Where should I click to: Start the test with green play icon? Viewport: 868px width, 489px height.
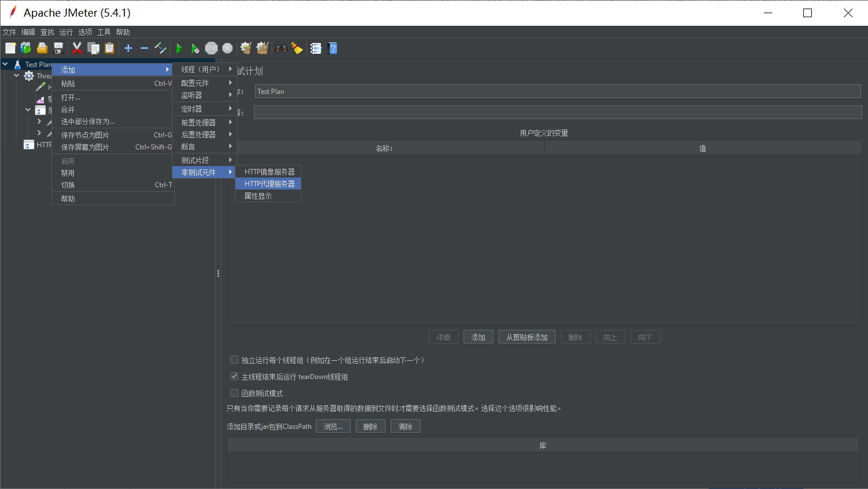pyautogui.click(x=179, y=48)
